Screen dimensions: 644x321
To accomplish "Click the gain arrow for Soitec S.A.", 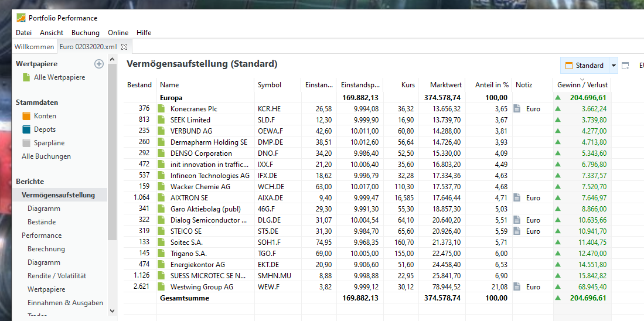I will [x=558, y=242].
